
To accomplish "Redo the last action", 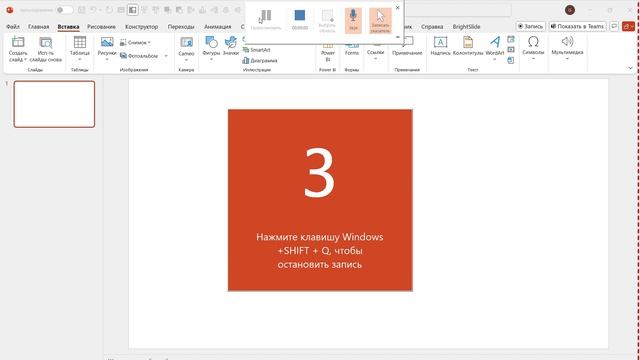I will [109, 10].
